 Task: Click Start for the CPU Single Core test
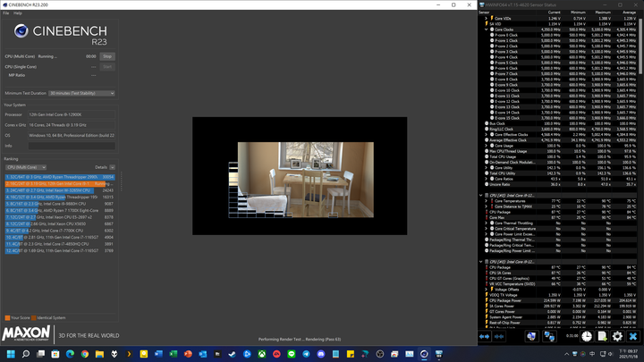[107, 67]
